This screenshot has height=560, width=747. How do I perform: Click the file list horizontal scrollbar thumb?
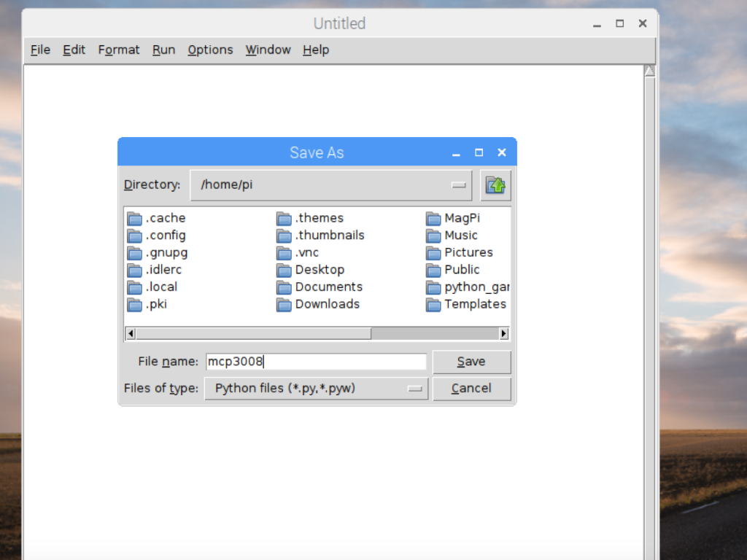[x=253, y=334]
